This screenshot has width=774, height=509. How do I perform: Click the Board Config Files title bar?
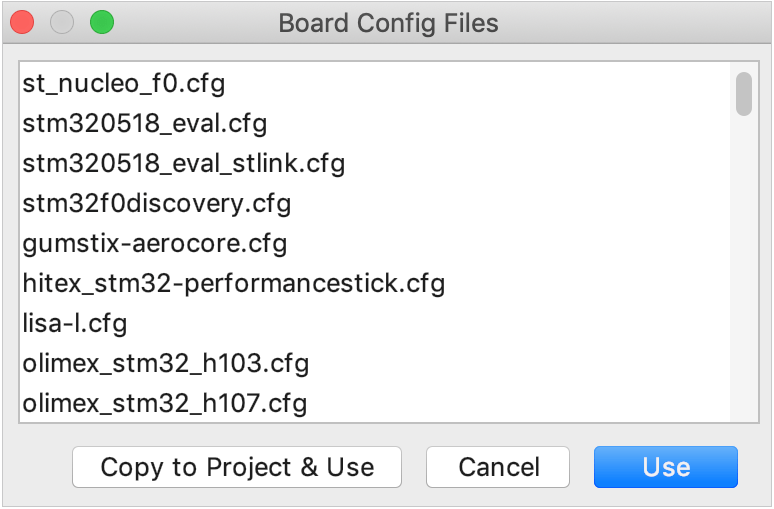[x=388, y=22]
